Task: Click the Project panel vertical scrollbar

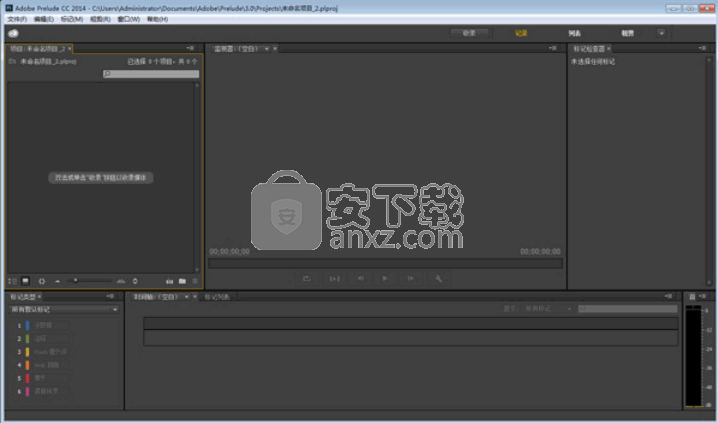Action: [197, 178]
